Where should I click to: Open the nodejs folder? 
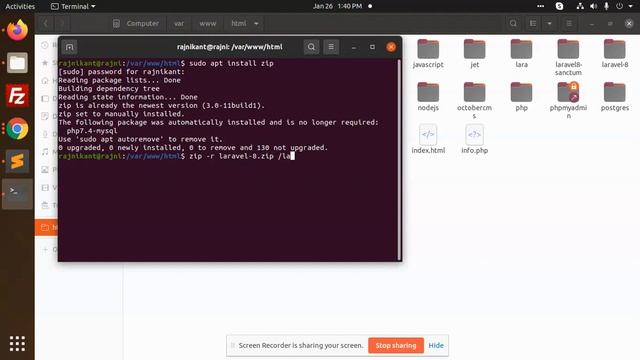(428, 97)
